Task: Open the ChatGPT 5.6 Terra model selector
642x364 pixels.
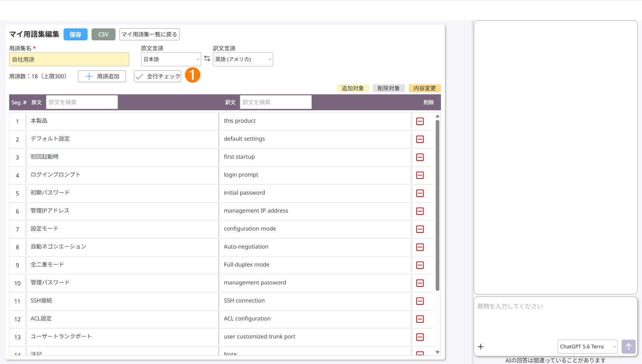Action: (x=587, y=346)
